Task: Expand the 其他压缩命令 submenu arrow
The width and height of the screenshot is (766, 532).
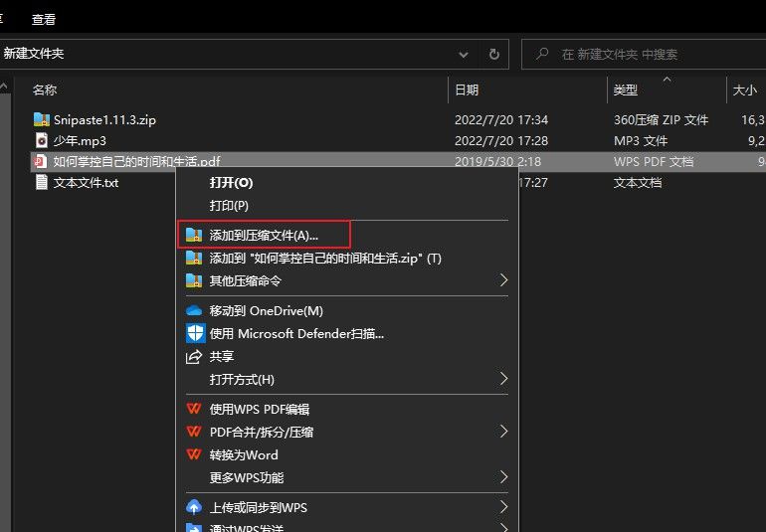Action: 503,280
